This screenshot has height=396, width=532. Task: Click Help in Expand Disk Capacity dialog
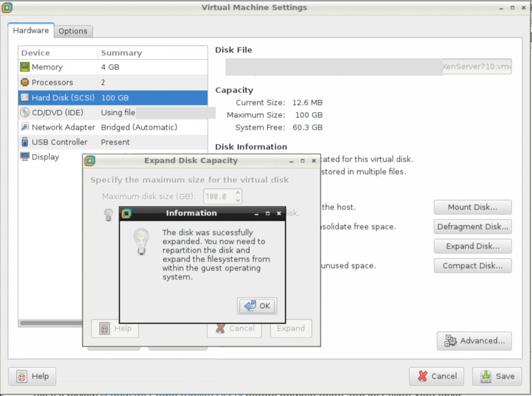tap(115, 328)
